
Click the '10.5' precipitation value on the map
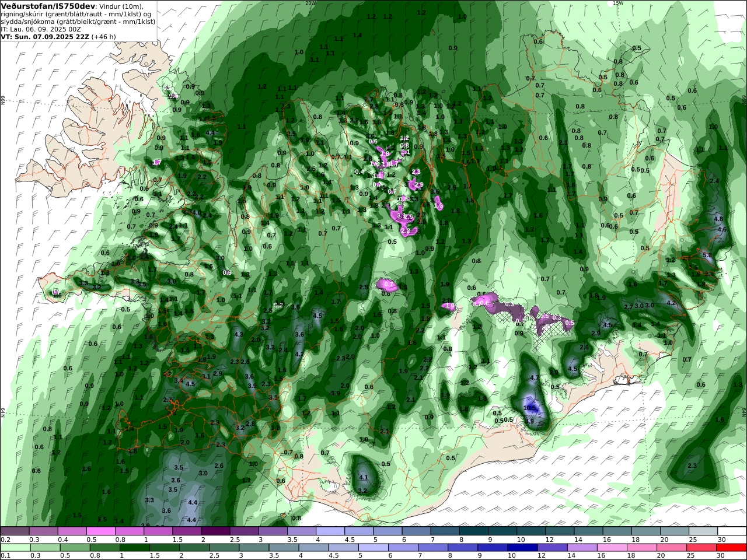(x=530, y=408)
